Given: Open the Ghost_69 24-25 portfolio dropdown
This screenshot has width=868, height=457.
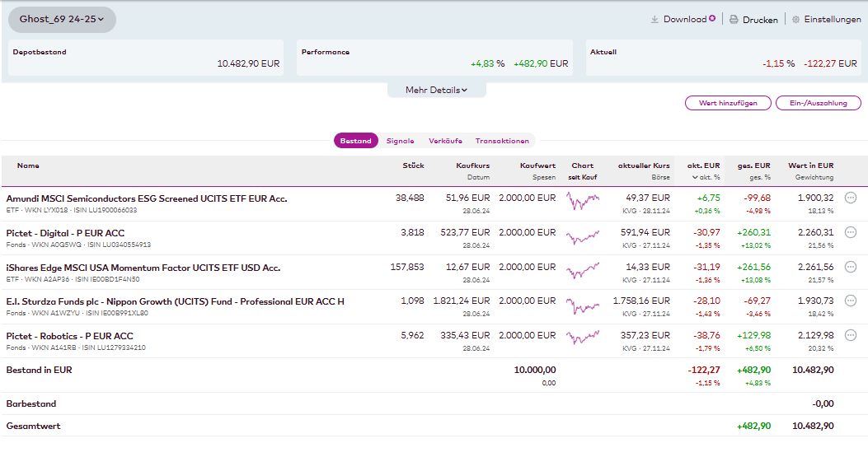Looking at the screenshot, I should point(62,19).
